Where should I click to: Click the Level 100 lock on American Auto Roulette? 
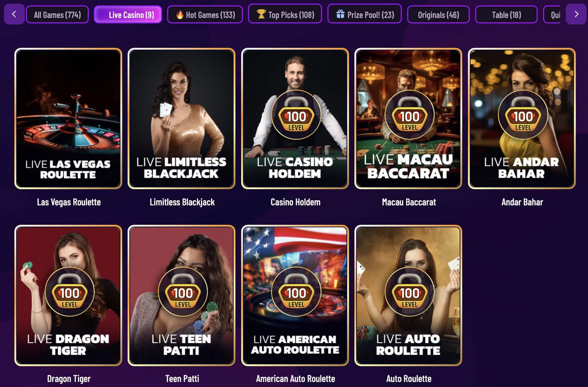[x=296, y=292]
